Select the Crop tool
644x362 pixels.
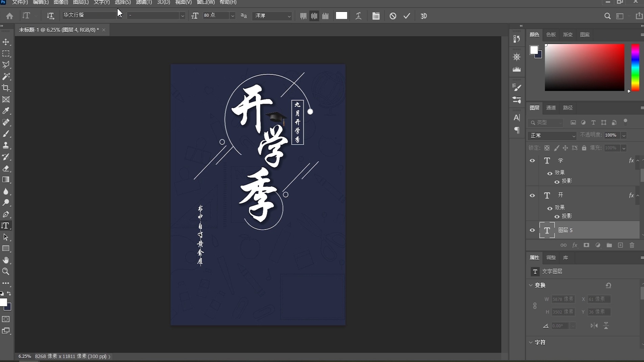(6, 88)
